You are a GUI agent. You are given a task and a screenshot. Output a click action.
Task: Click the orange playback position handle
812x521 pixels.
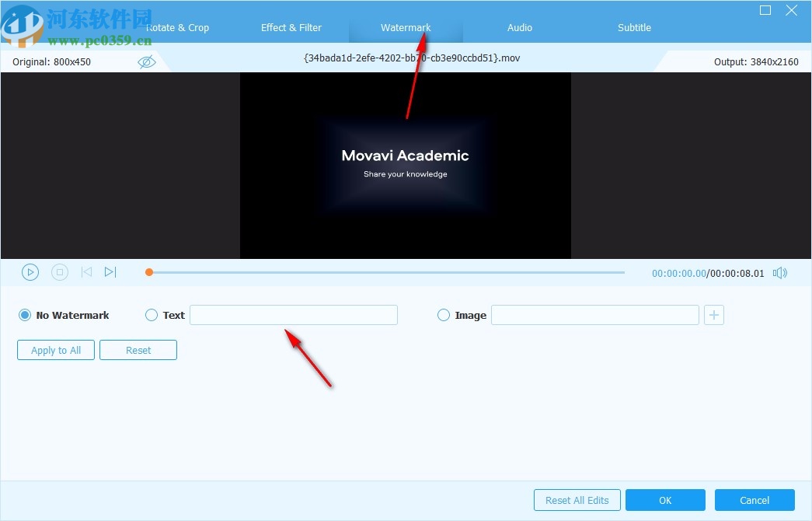149,272
